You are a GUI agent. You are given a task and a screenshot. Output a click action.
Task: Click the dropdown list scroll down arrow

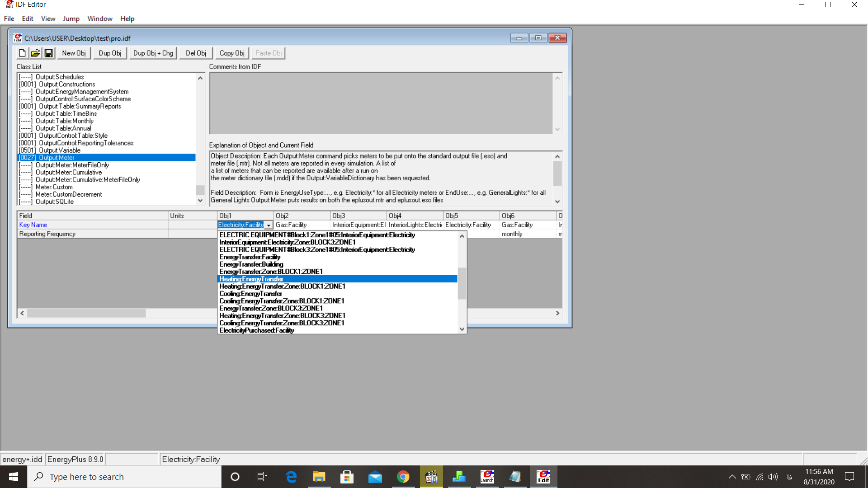[462, 329]
